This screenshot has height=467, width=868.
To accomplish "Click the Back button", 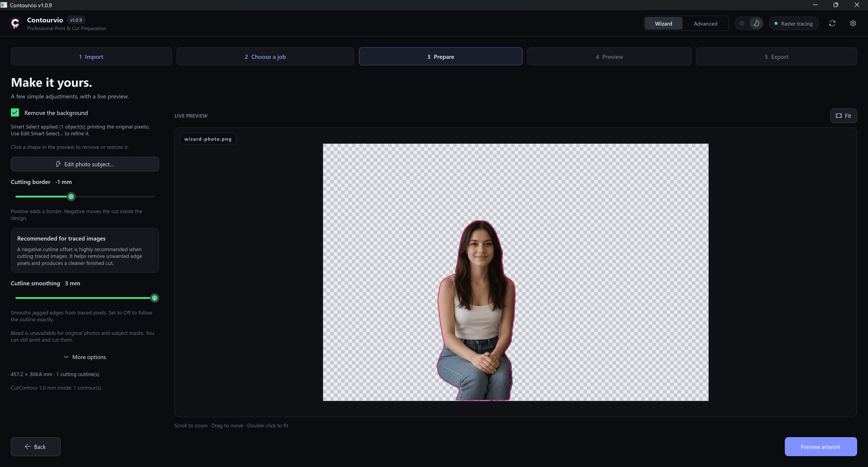I will (x=35, y=447).
